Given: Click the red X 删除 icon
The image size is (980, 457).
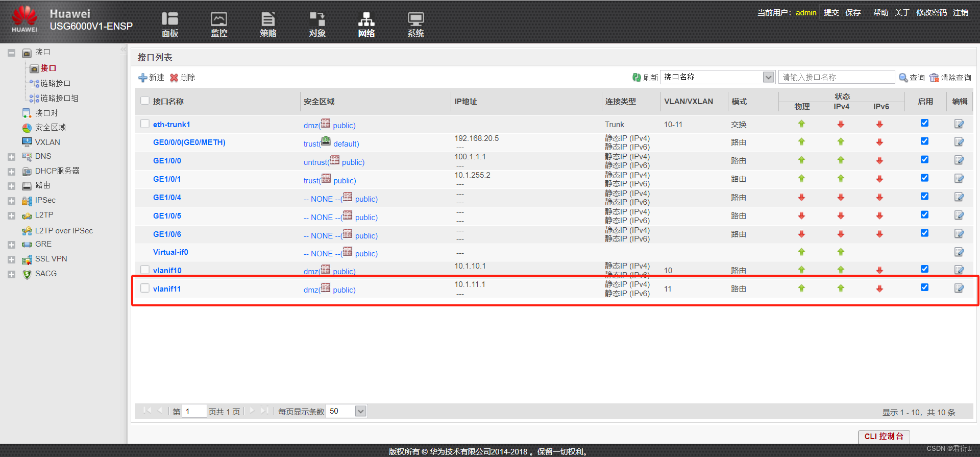Looking at the screenshot, I should click(x=174, y=78).
